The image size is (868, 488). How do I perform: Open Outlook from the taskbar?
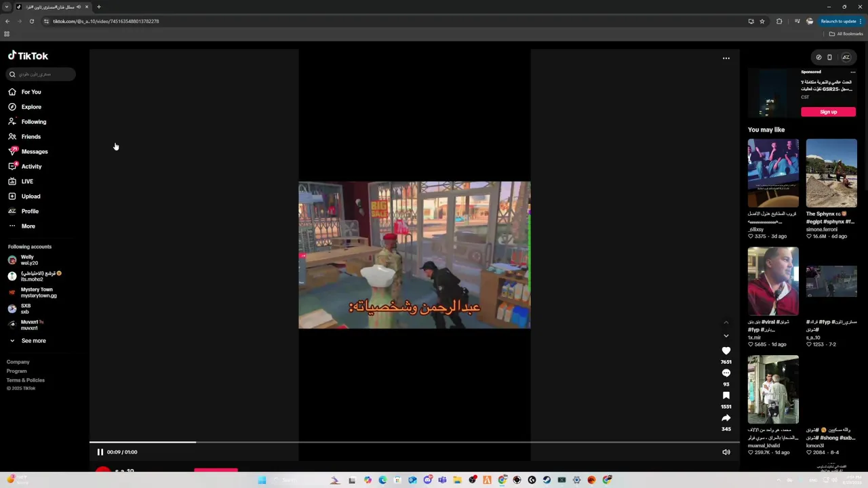click(412, 480)
